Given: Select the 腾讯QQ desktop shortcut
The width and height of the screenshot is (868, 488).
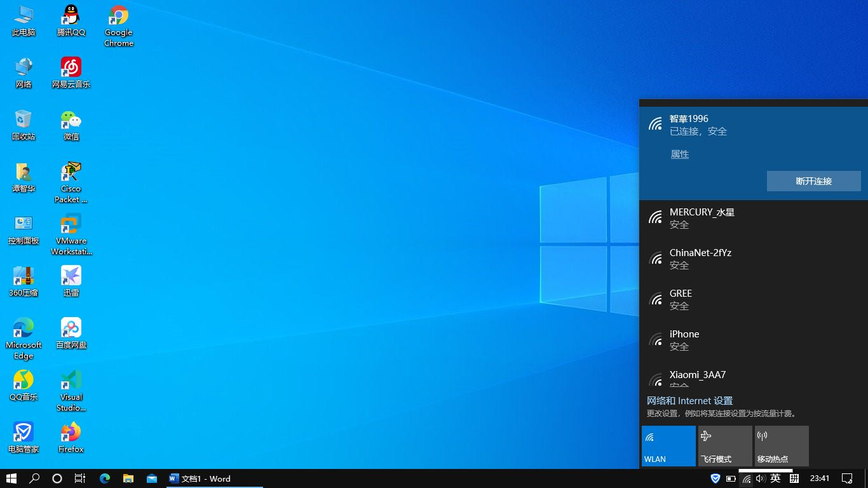Looking at the screenshot, I should click(x=71, y=20).
